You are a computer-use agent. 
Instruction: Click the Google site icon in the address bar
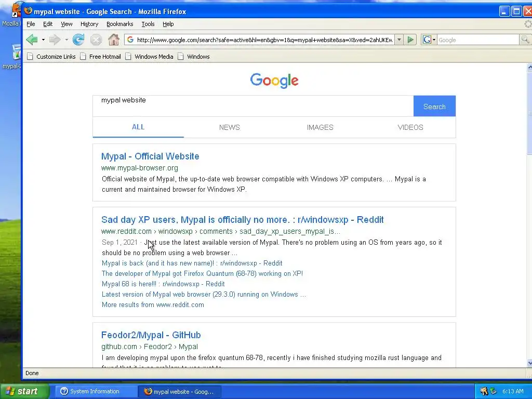click(x=130, y=39)
